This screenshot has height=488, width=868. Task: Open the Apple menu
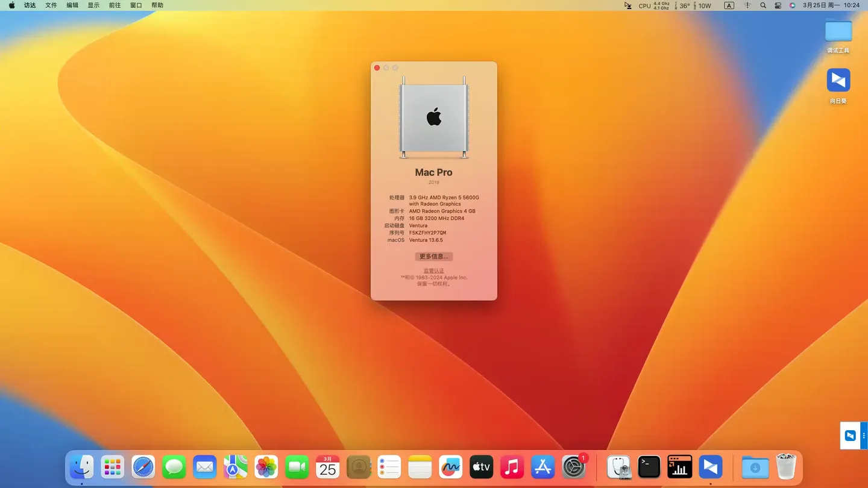pyautogui.click(x=11, y=5)
